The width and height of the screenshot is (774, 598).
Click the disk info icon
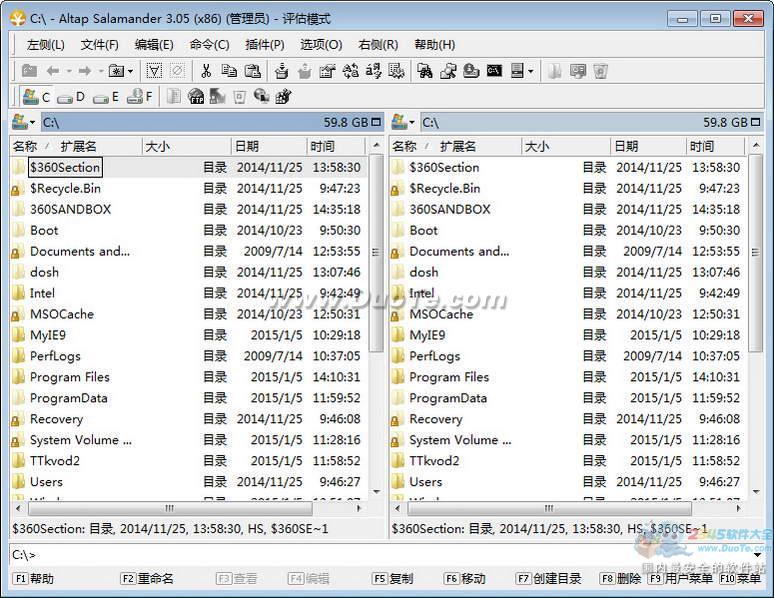click(x=471, y=71)
